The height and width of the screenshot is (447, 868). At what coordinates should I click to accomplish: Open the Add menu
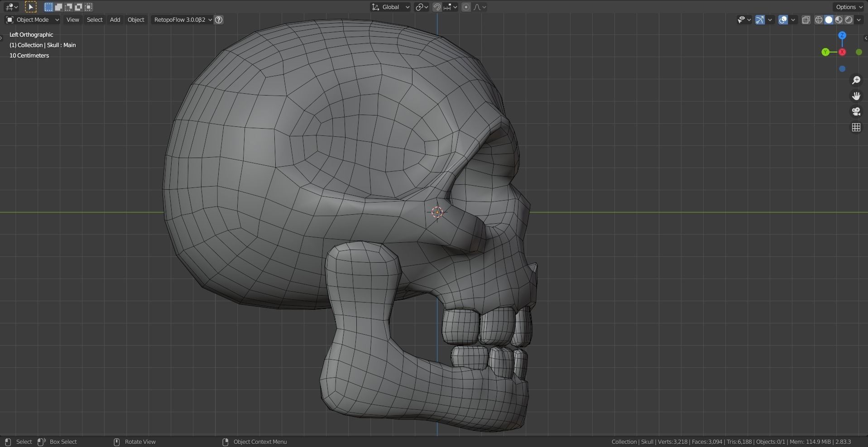[115, 19]
